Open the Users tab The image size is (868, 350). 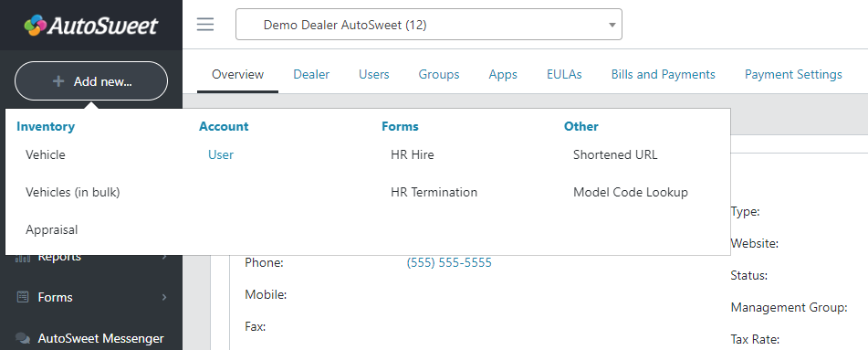coord(374,74)
